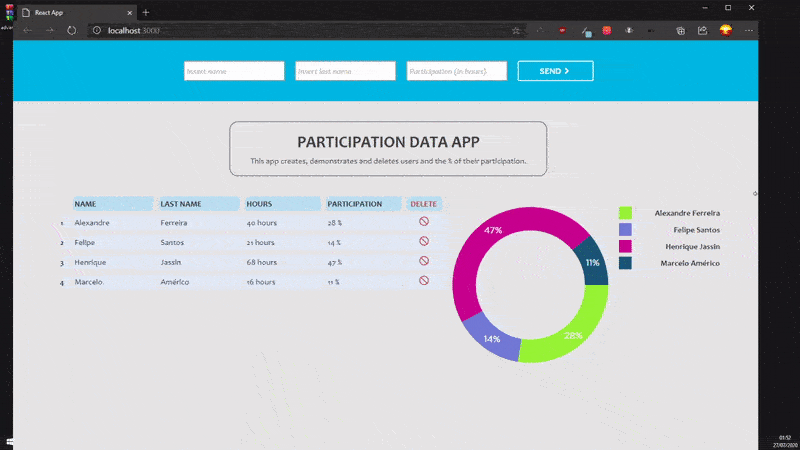Open the share icon in toolbar

coord(703,31)
